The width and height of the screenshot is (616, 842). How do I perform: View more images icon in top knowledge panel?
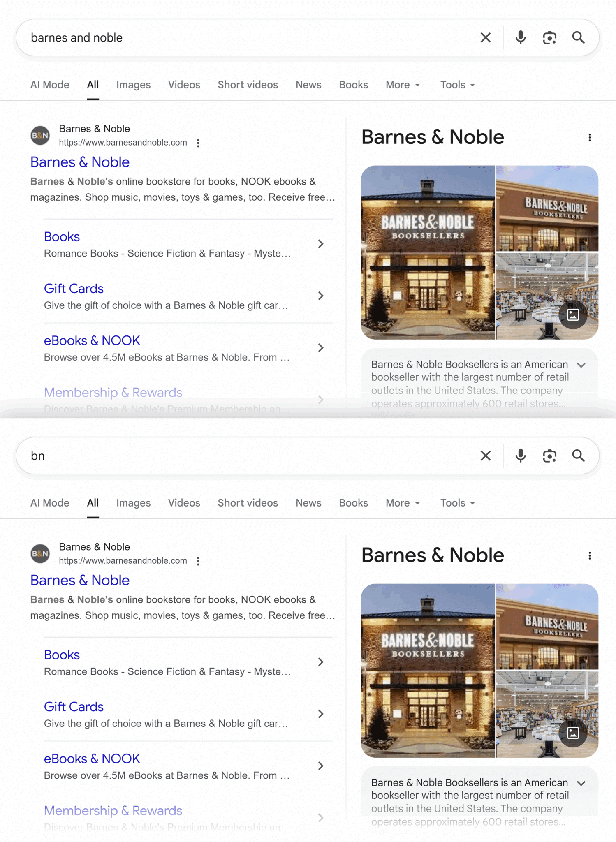(573, 315)
